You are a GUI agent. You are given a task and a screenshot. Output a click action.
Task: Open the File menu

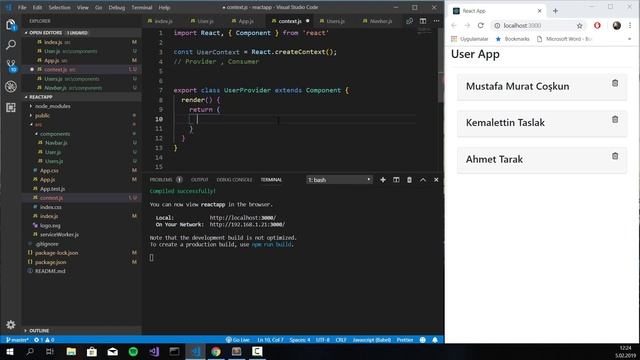click(x=22, y=7)
